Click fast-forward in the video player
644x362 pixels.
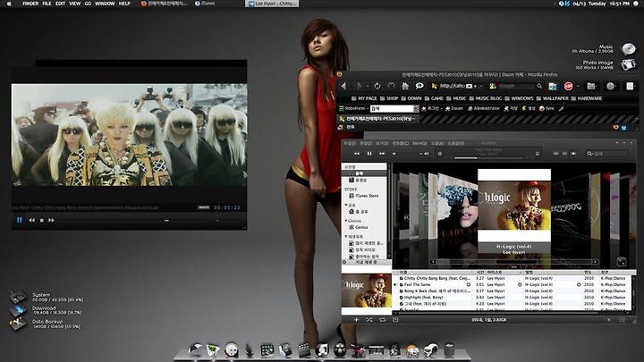click(51, 221)
